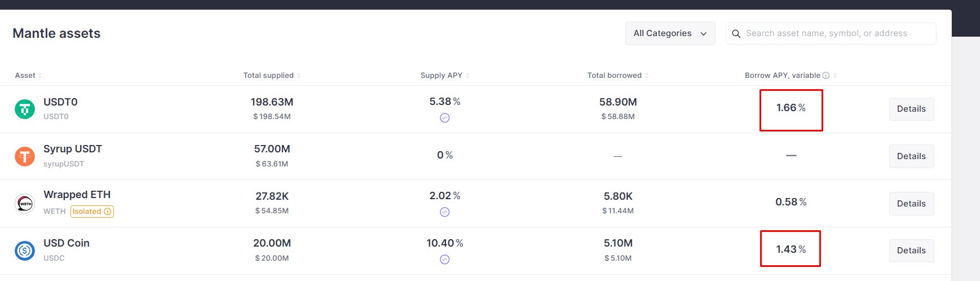
Task: Click the USD Coin token icon
Action: click(25, 250)
